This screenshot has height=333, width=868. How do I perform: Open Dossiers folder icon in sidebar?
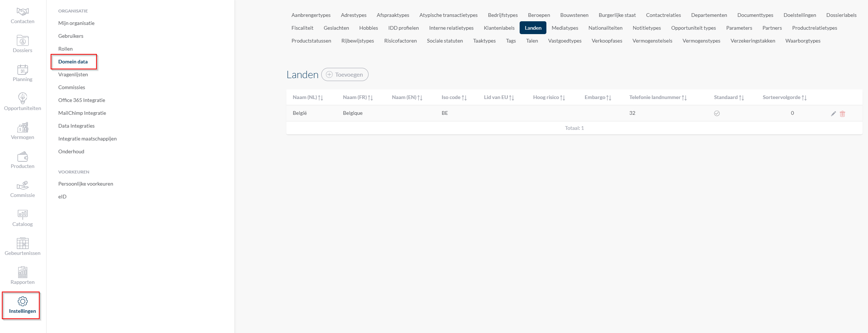(22, 41)
